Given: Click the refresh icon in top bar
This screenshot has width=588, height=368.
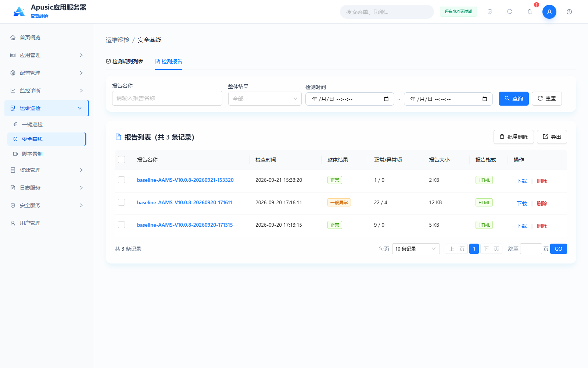Looking at the screenshot, I should tap(510, 12).
